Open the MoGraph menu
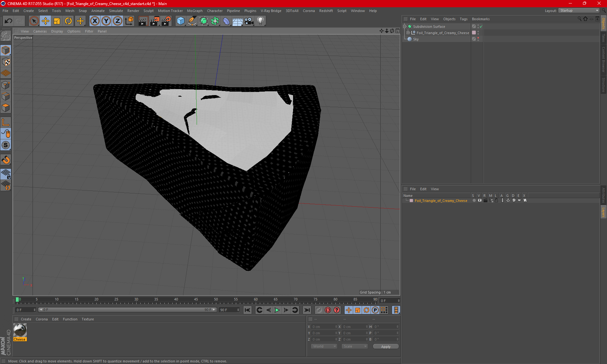607x364 pixels. [195, 11]
